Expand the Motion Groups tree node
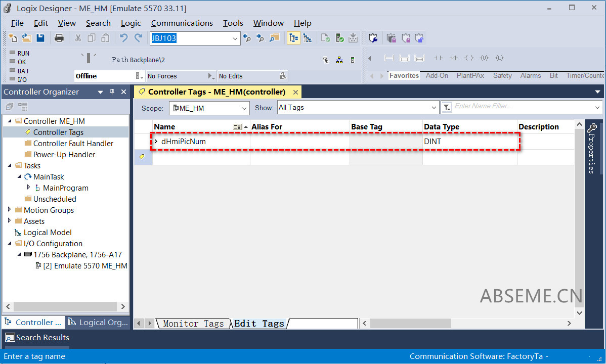The width and height of the screenshot is (606, 364). [10, 210]
